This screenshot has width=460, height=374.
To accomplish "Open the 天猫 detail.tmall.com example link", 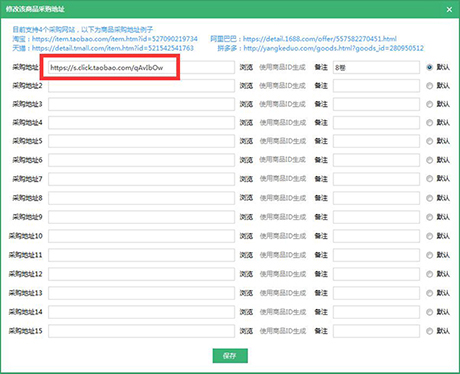I will pos(113,48).
